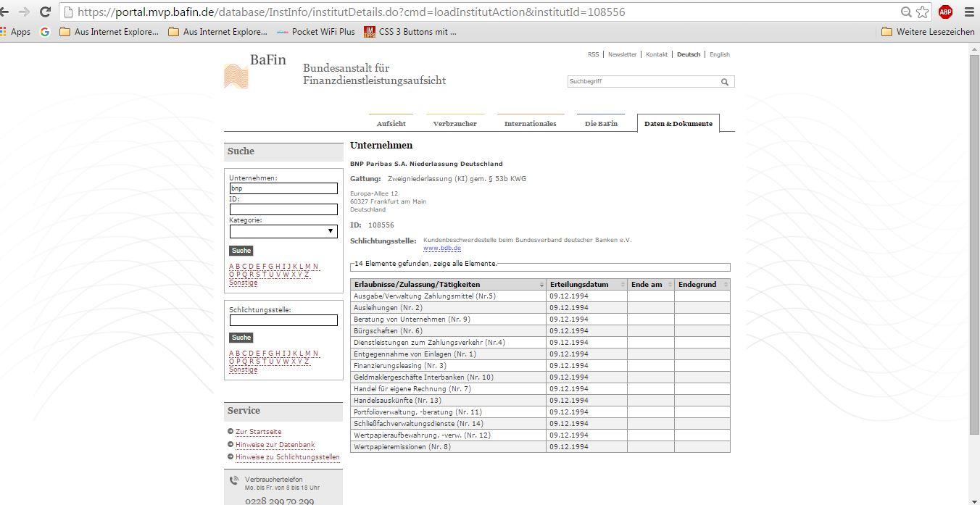Screen dimensions: 980x505
Task: Open the Adblock Plus extension icon
Action: pyautogui.click(x=945, y=12)
